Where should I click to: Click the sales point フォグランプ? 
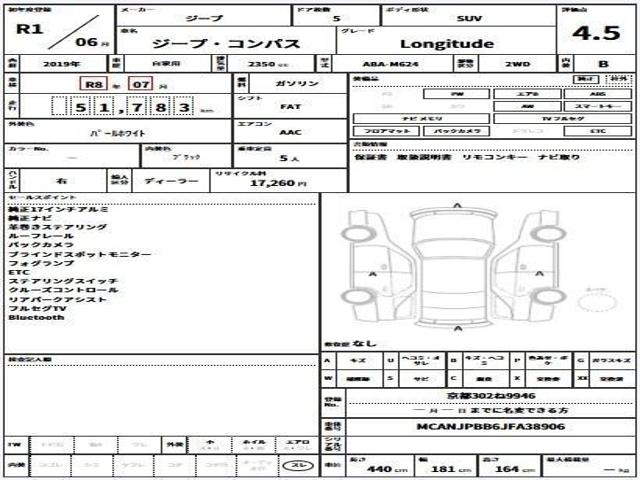pos(41,263)
